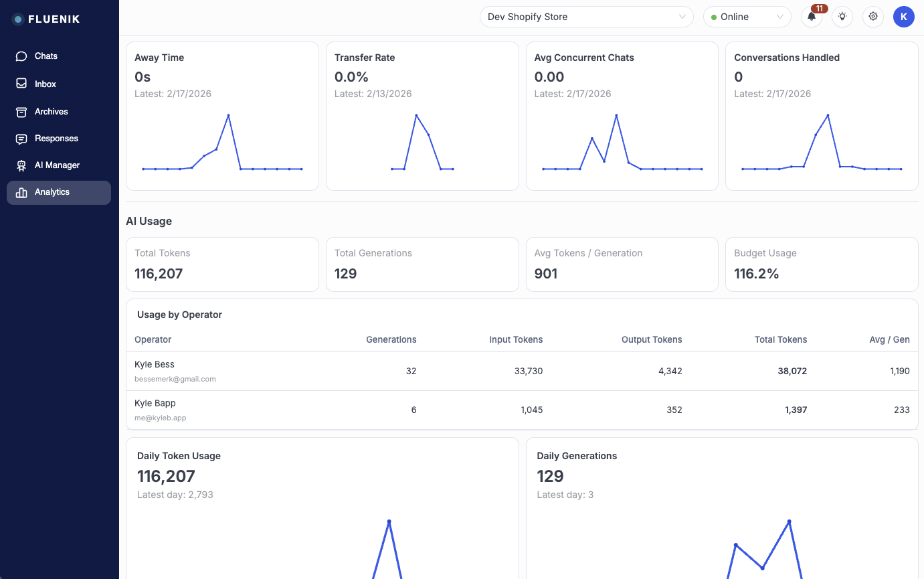This screenshot has height=579, width=924.
Task: Click the Budget Usage 116.2% metric card
Action: click(x=822, y=264)
